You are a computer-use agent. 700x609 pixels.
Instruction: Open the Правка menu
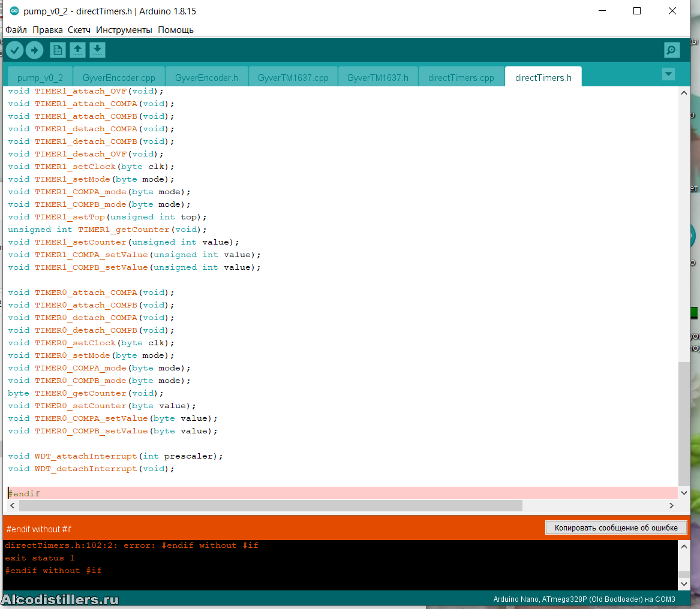coord(47,30)
